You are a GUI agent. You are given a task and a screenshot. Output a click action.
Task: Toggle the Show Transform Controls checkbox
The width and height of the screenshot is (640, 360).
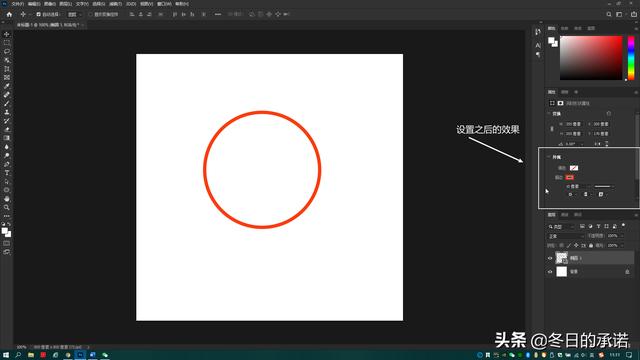[x=91, y=14]
